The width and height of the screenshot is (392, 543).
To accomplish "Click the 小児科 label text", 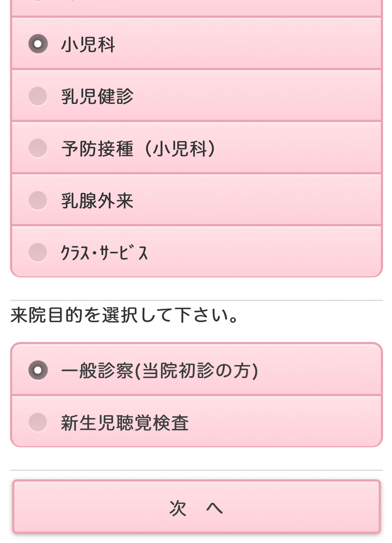I will click(88, 45).
